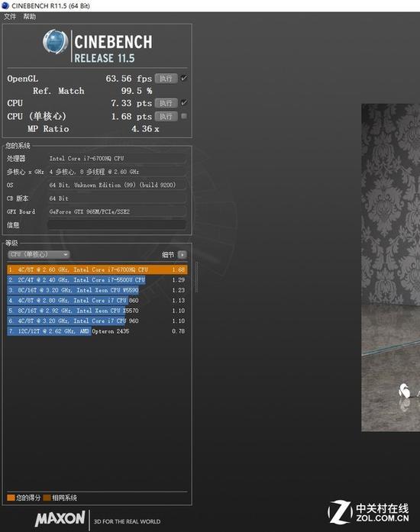Run the OpenGL benchmark with 执行
Image resolution: width=420 pixels, height=532 pixels.
166,79
